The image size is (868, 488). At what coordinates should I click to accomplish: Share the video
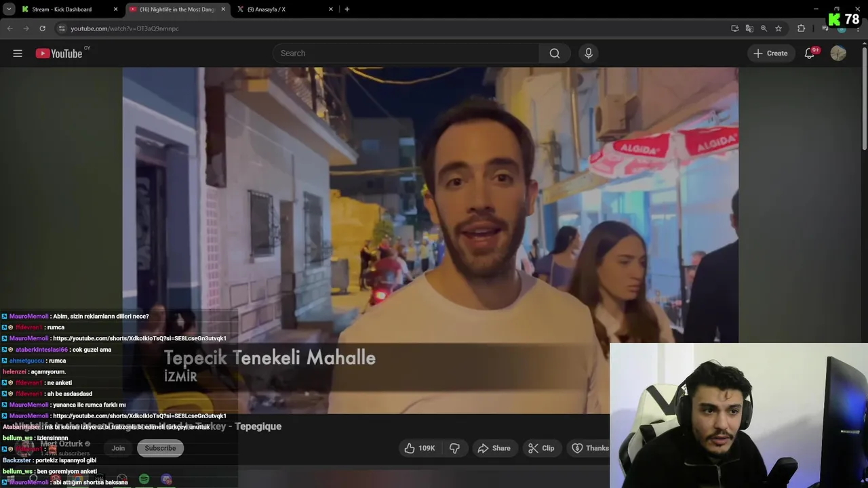pos(494,448)
